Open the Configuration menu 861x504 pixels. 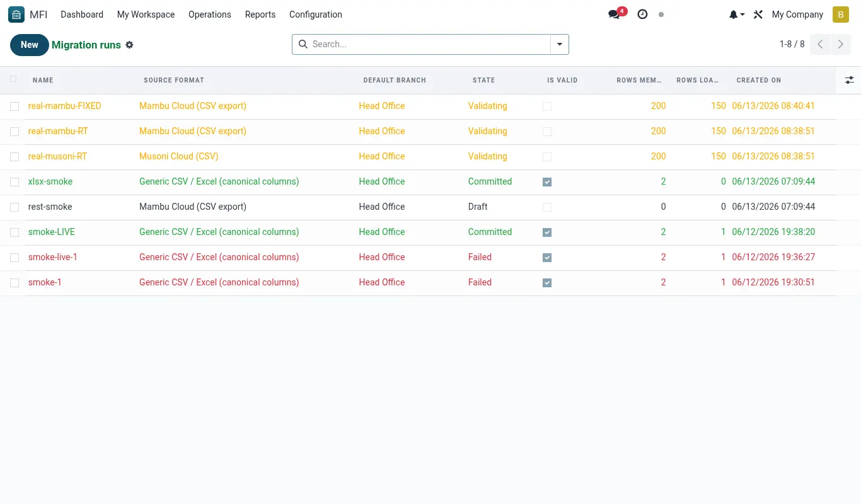(x=316, y=14)
